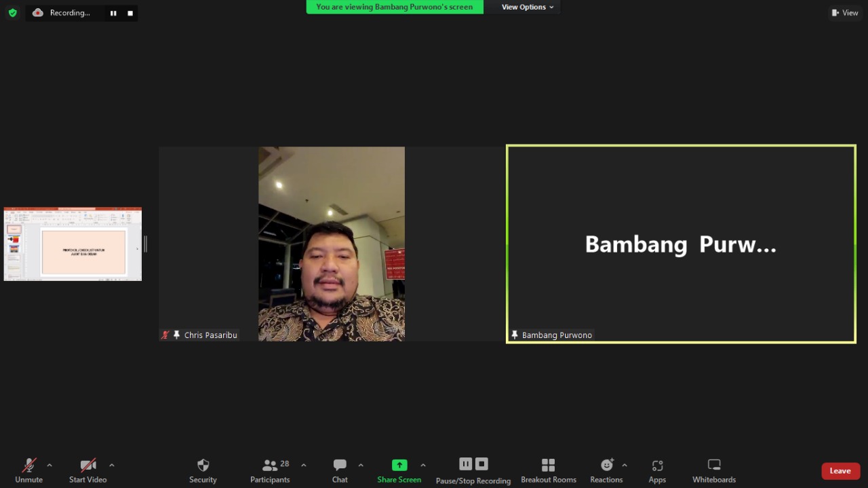The width and height of the screenshot is (868, 488).
Task: Expand audio options arrow beside Unmute
Action: (50, 465)
